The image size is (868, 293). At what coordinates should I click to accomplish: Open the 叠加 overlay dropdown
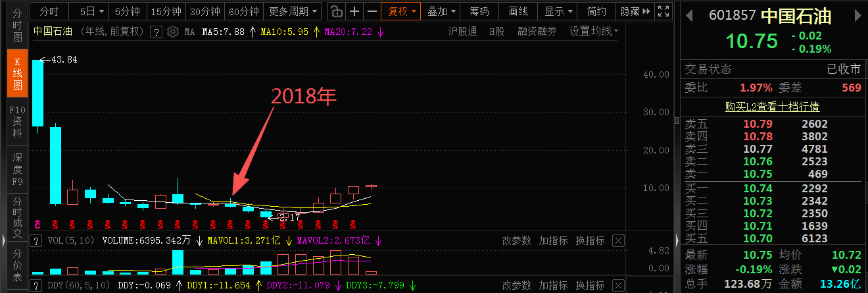click(440, 11)
